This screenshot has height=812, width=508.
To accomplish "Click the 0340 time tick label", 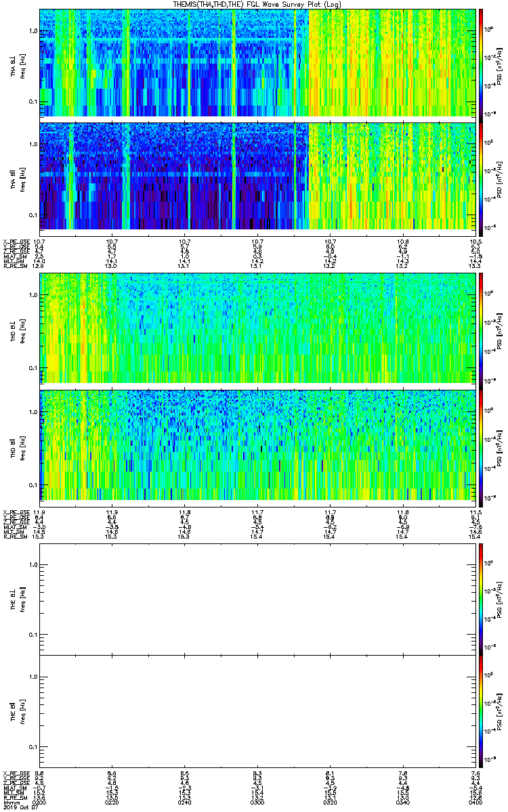I will (x=402, y=802).
